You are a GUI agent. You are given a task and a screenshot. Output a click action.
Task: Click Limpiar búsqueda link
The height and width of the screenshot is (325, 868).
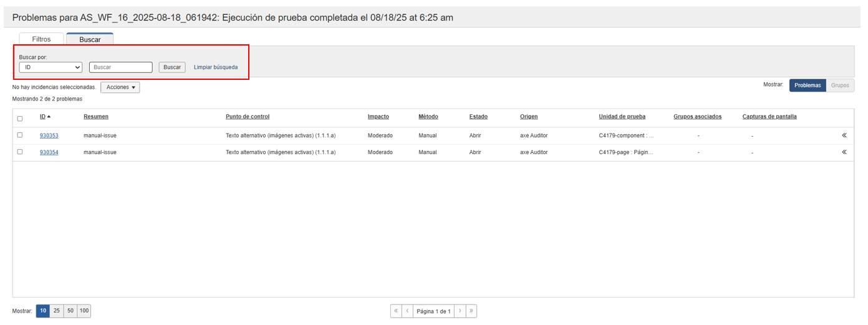[216, 67]
